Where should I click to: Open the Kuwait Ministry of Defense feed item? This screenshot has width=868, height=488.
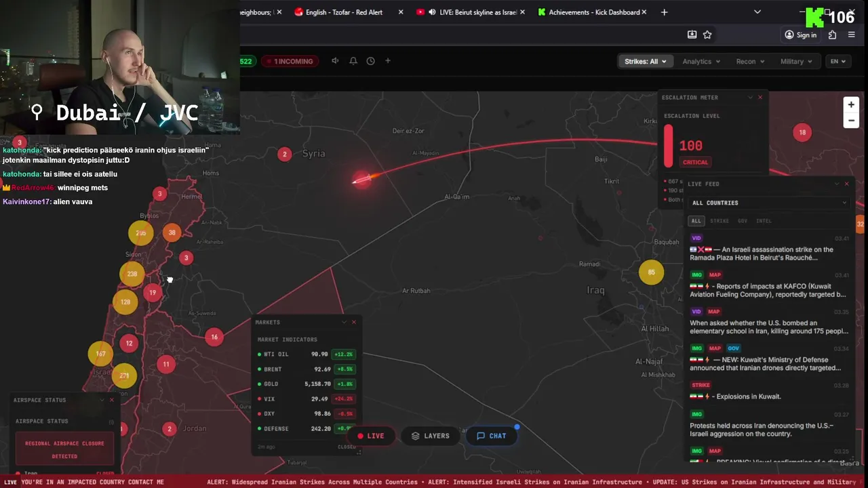click(x=769, y=359)
